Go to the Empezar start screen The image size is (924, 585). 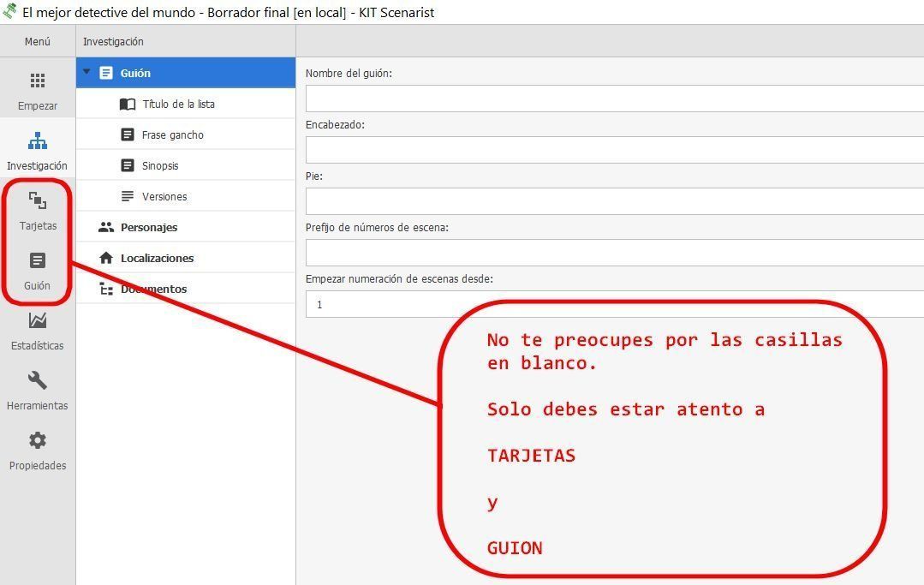38,88
